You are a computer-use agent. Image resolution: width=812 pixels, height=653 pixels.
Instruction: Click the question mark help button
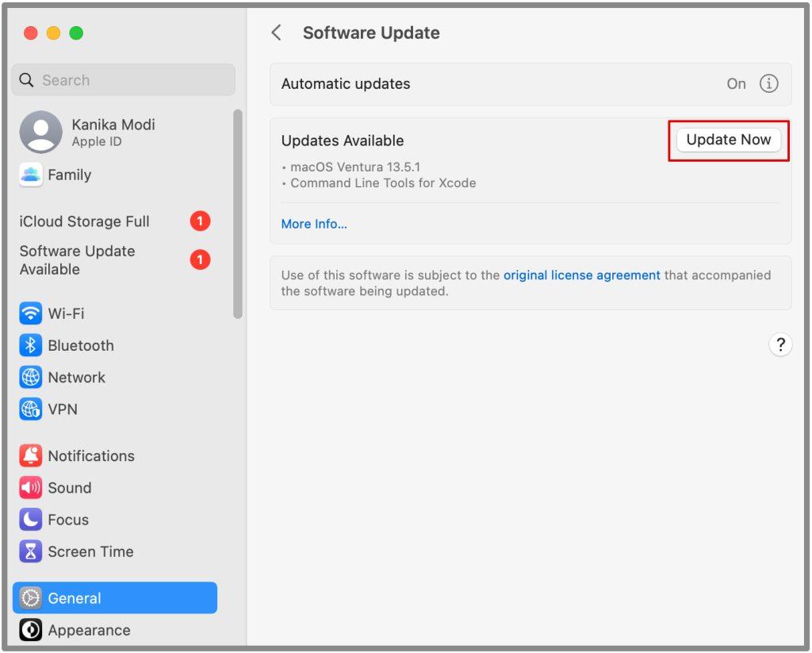pyautogui.click(x=780, y=344)
